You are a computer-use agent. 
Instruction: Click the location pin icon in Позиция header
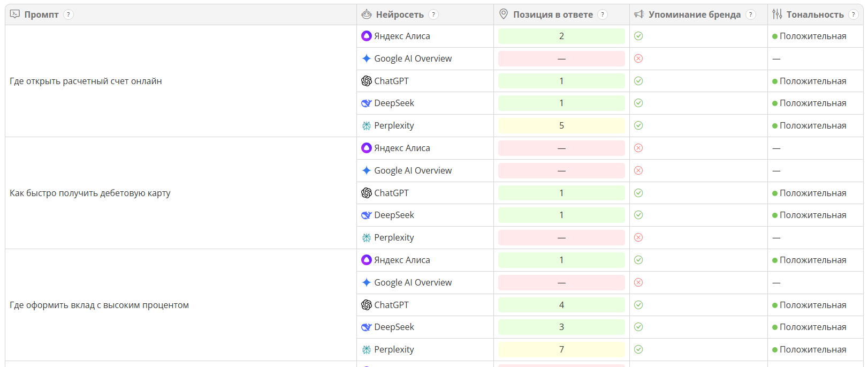(x=504, y=14)
